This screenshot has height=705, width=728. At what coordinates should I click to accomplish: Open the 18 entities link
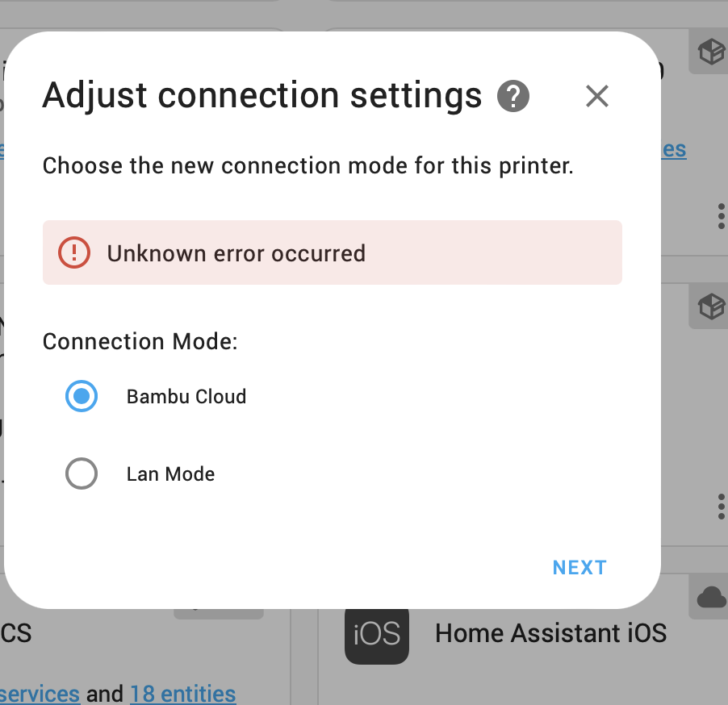coord(182,693)
